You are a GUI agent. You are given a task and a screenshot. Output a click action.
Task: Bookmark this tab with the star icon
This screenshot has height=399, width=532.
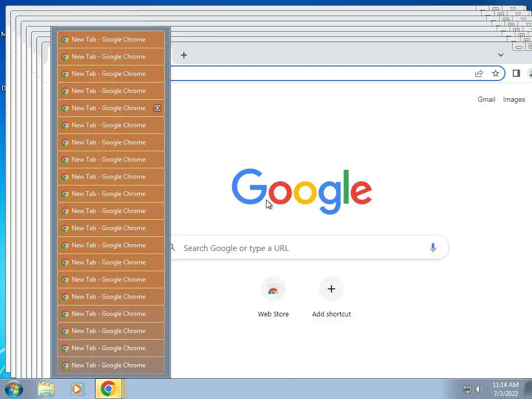(x=495, y=73)
